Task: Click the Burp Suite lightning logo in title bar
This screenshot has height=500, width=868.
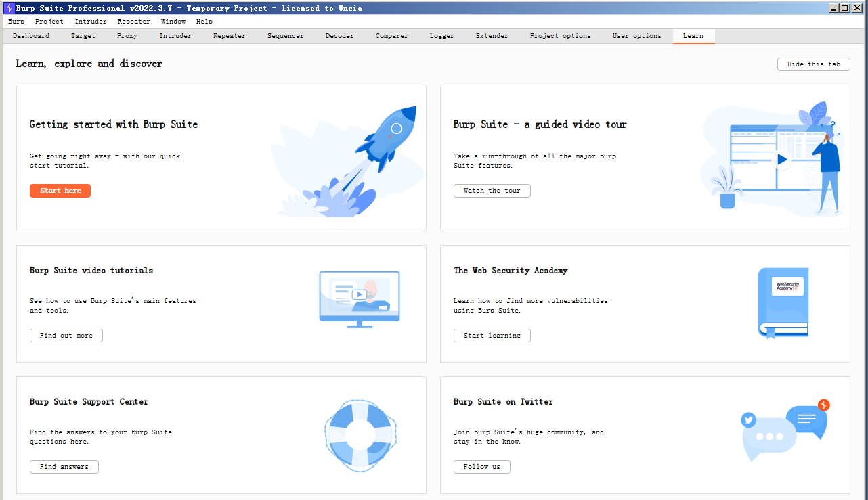Action: 9,8
